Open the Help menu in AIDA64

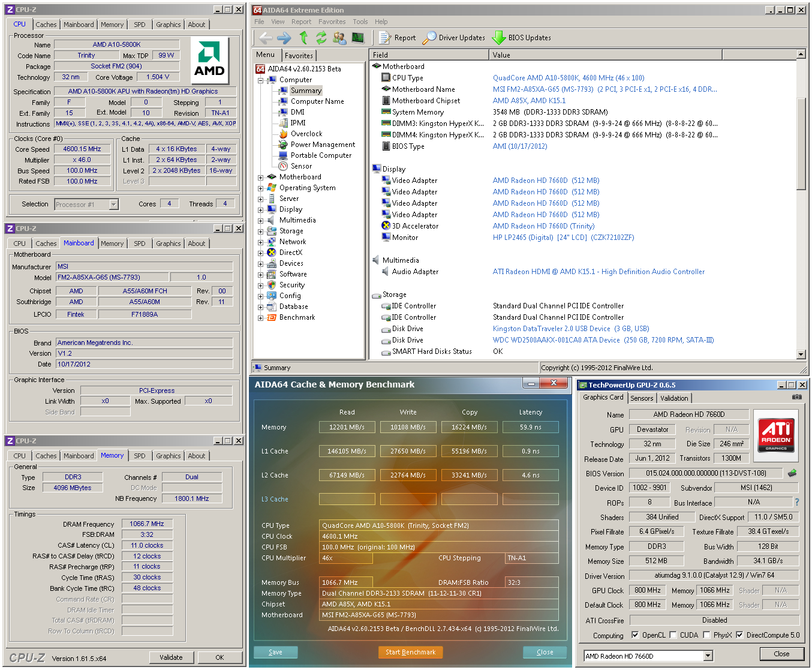(381, 22)
